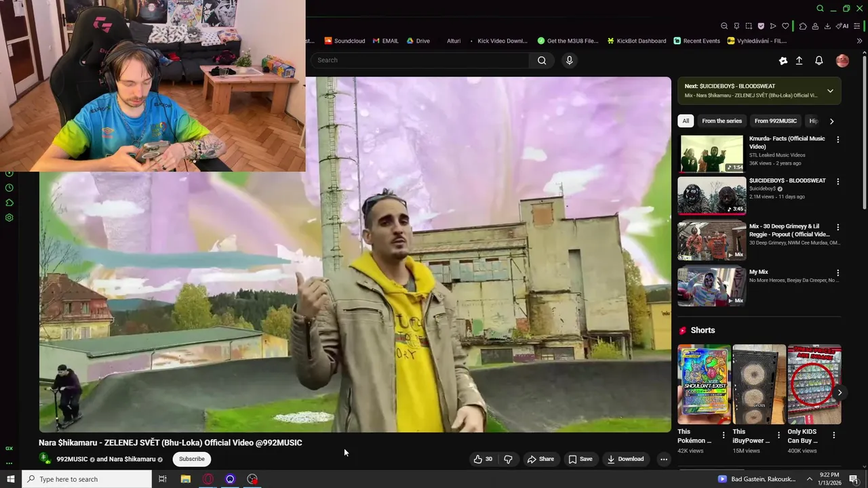The image size is (868, 488).
Task: Click the page vertical scrollbar
Action: coord(864,132)
